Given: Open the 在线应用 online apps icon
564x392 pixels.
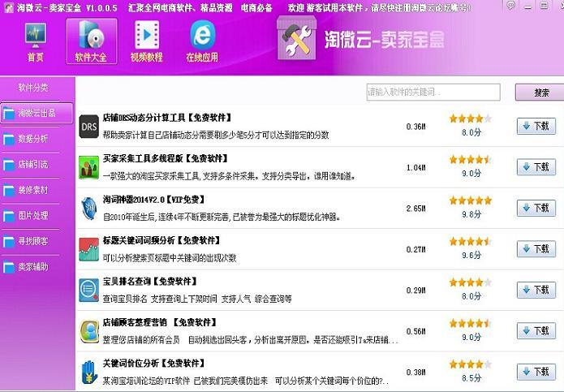Looking at the screenshot, I should (202, 41).
